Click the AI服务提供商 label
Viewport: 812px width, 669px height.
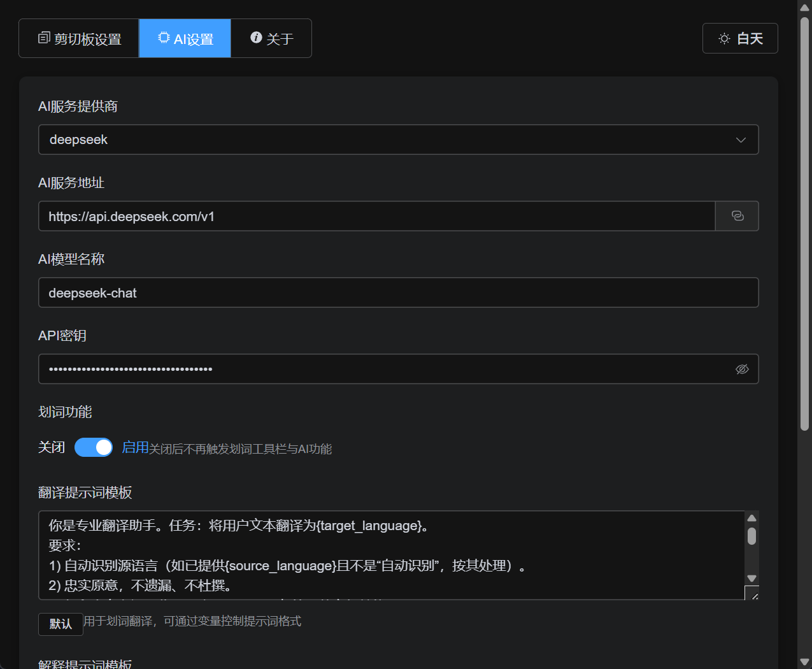pos(78,106)
